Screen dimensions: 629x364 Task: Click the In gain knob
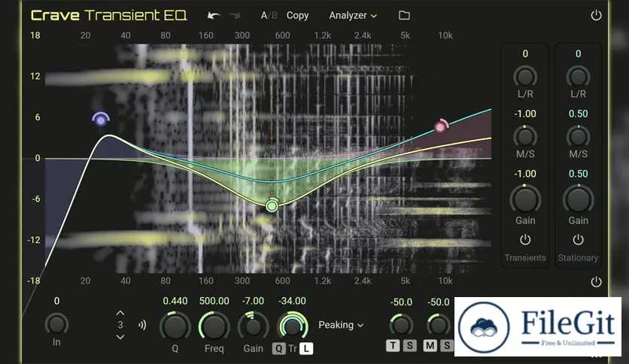tap(56, 324)
